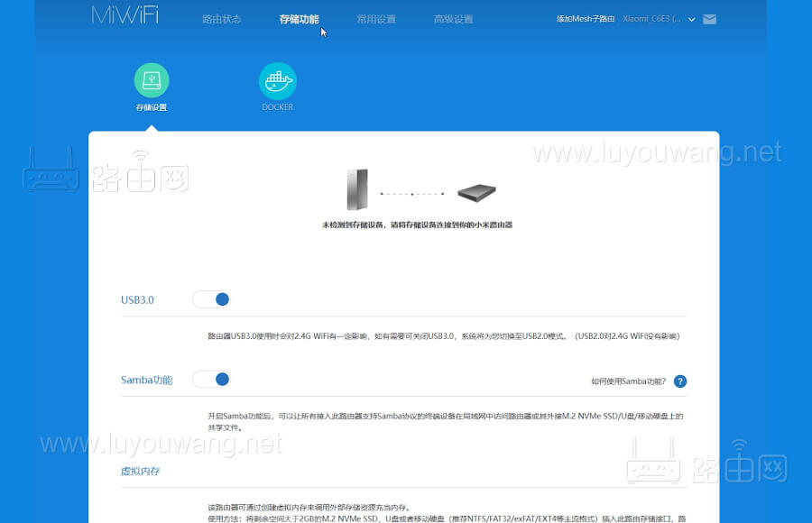Switch to the 路由状态 tab
Viewport: 812px width, 523px height.
pos(222,18)
